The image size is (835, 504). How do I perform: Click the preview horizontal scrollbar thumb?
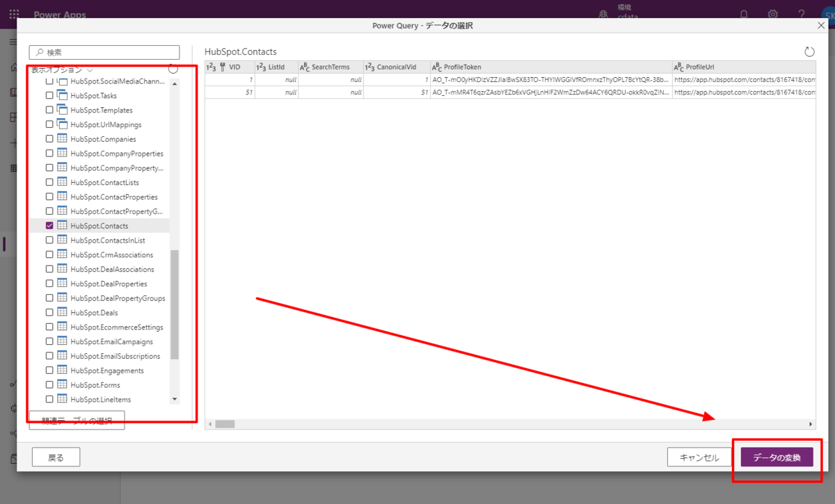pyautogui.click(x=225, y=424)
